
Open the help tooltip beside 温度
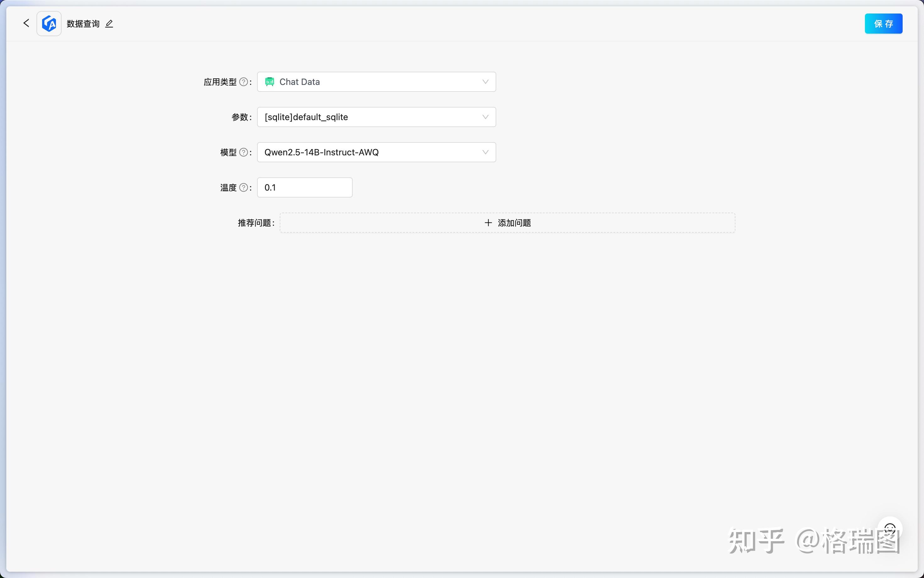tap(244, 187)
